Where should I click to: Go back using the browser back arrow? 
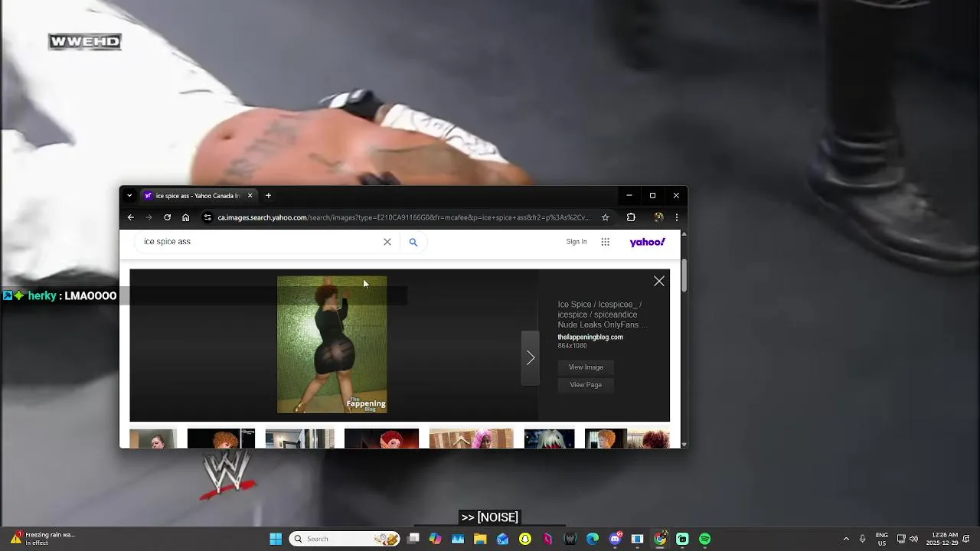point(131,217)
